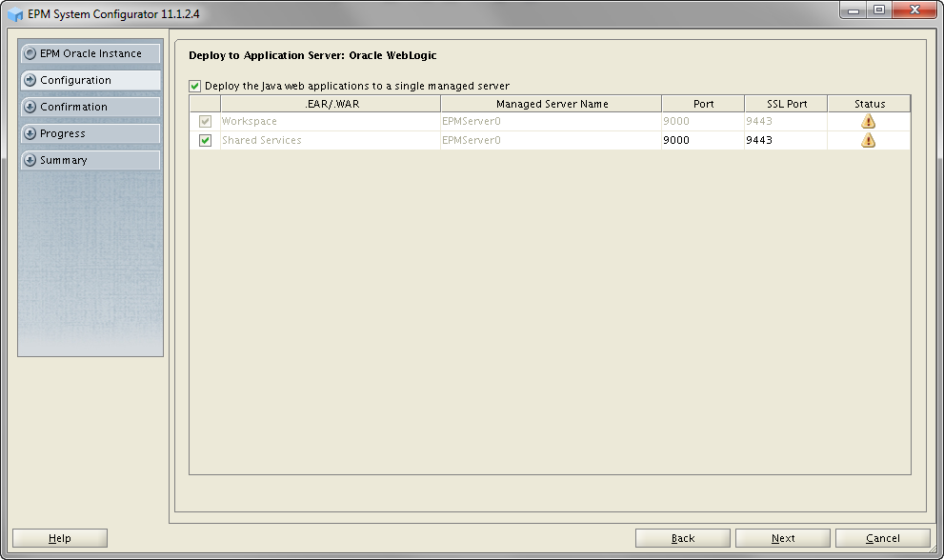The image size is (944, 560).
Task: Click the SSL Port column header
Action: (786, 104)
